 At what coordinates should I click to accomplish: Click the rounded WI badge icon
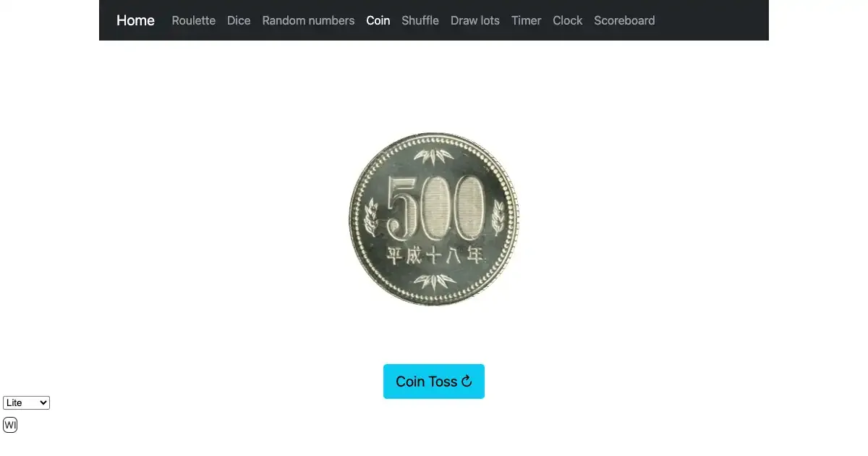point(10,425)
